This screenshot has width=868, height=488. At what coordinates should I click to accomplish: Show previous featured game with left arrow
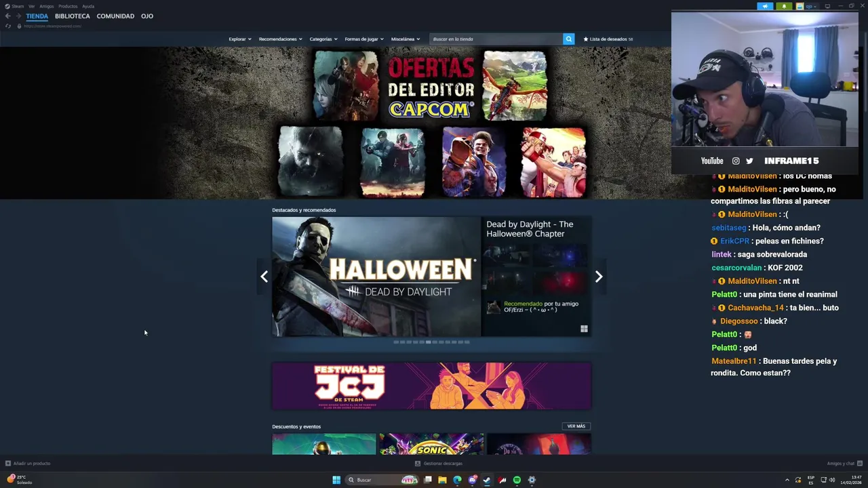click(x=264, y=277)
